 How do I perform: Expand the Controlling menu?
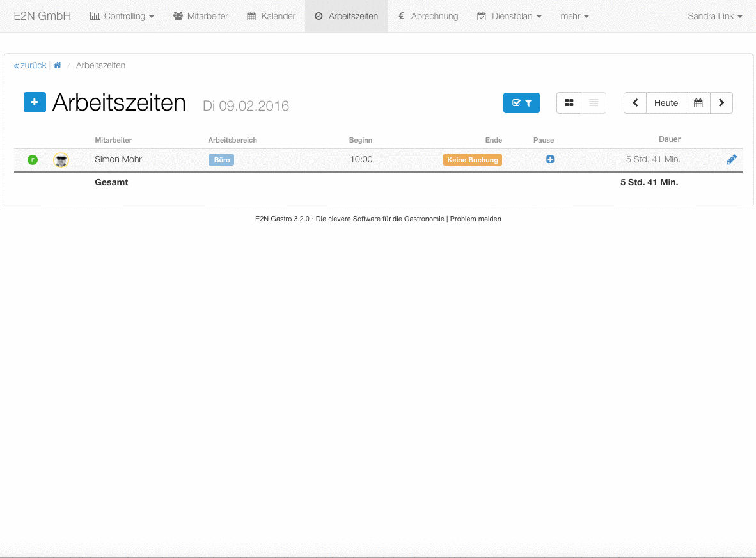pyautogui.click(x=122, y=16)
